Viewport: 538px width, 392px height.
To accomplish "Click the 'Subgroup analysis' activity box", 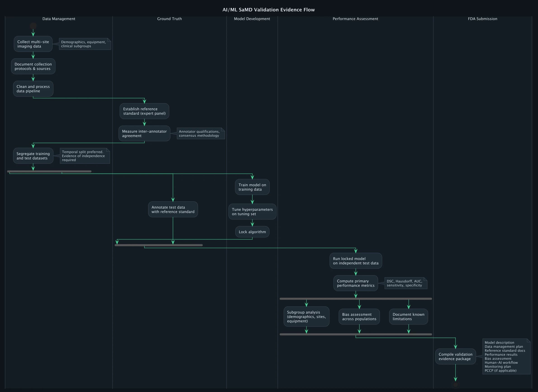I will (x=306, y=317).
